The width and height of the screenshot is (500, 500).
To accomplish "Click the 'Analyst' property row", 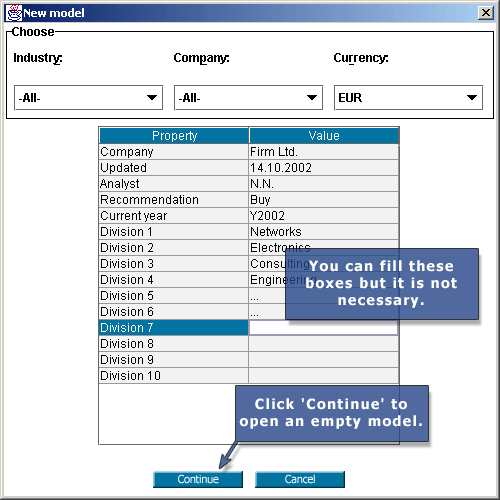I will coord(174,184).
